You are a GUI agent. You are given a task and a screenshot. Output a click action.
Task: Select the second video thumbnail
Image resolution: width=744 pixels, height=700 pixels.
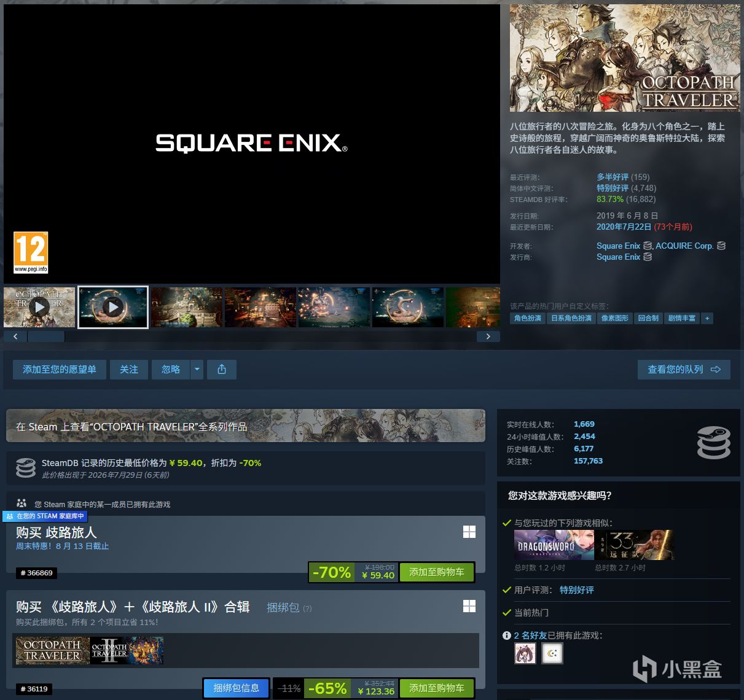113,307
